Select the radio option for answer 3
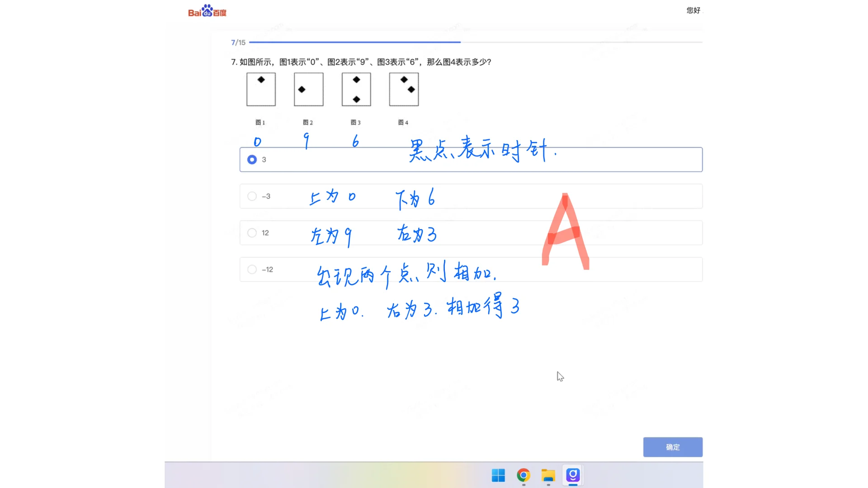The width and height of the screenshot is (868, 488). coord(252,160)
